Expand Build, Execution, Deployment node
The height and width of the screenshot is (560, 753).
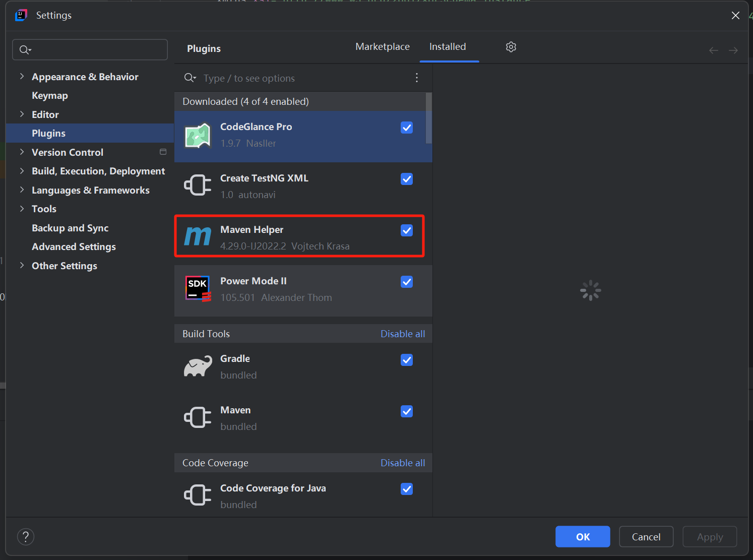(22, 171)
